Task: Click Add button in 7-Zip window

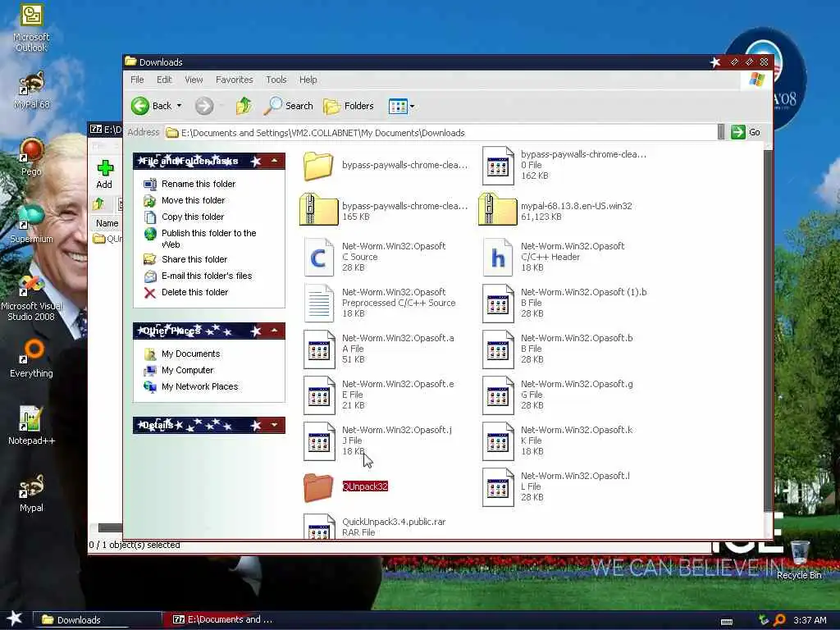Action: click(104, 175)
